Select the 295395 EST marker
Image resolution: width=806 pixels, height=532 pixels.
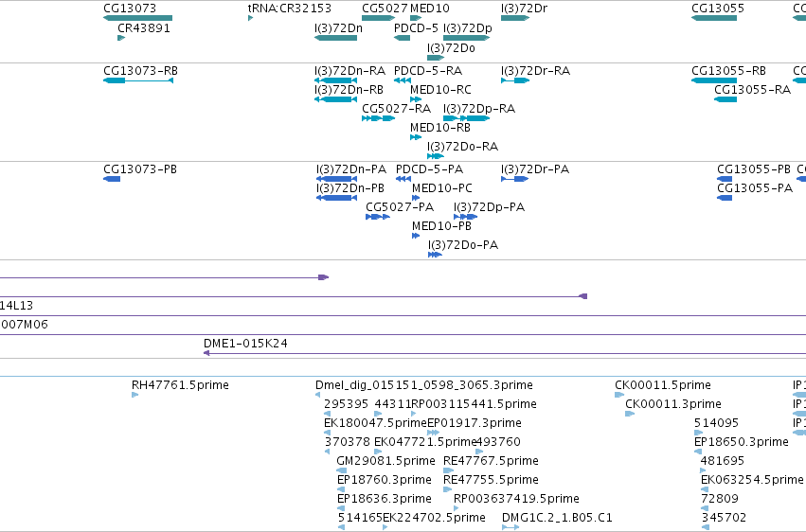coord(327,414)
